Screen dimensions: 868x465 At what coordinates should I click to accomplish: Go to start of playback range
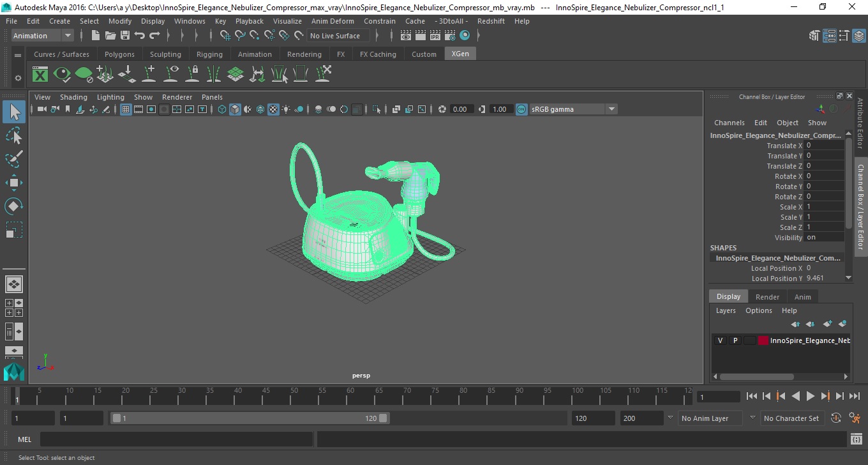pos(751,396)
